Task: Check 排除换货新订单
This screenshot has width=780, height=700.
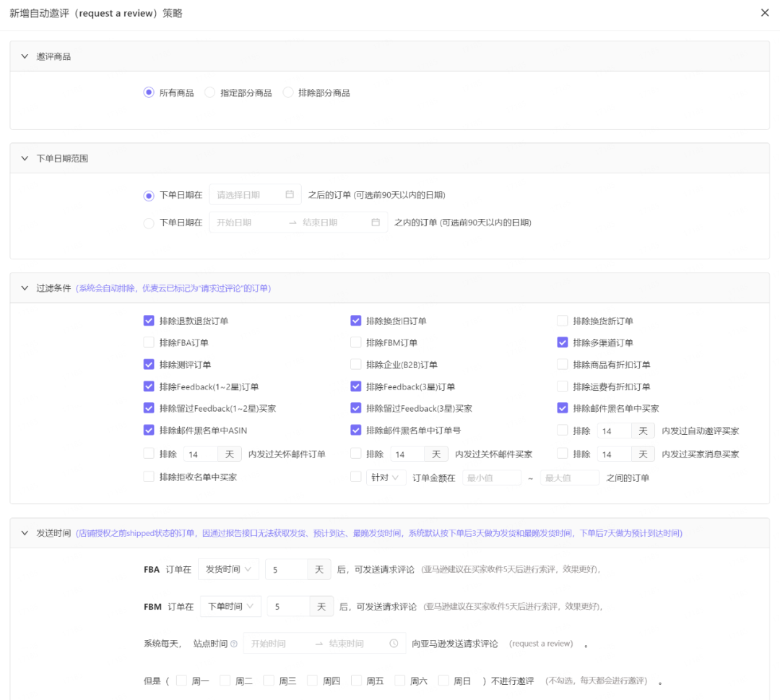Action: (562, 321)
